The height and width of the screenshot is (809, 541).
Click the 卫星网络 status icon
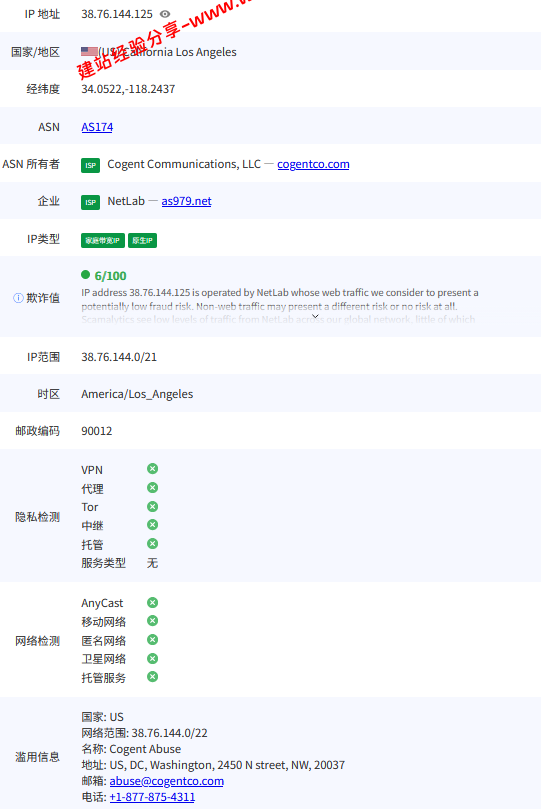pyautogui.click(x=152, y=659)
